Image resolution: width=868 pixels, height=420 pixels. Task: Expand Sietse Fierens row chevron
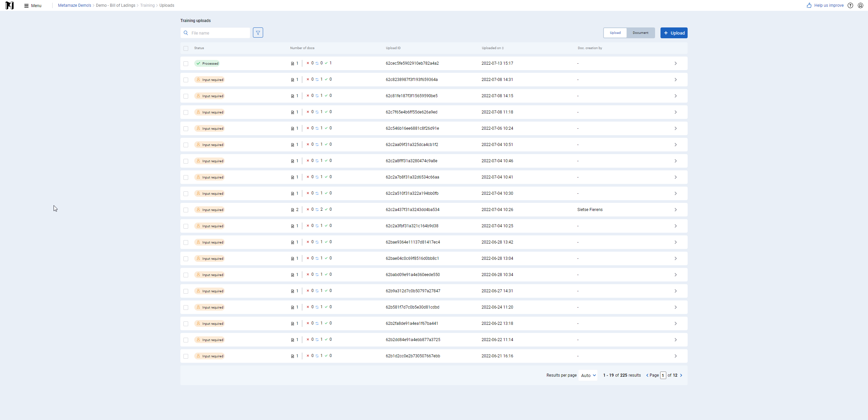(x=675, y=210)
